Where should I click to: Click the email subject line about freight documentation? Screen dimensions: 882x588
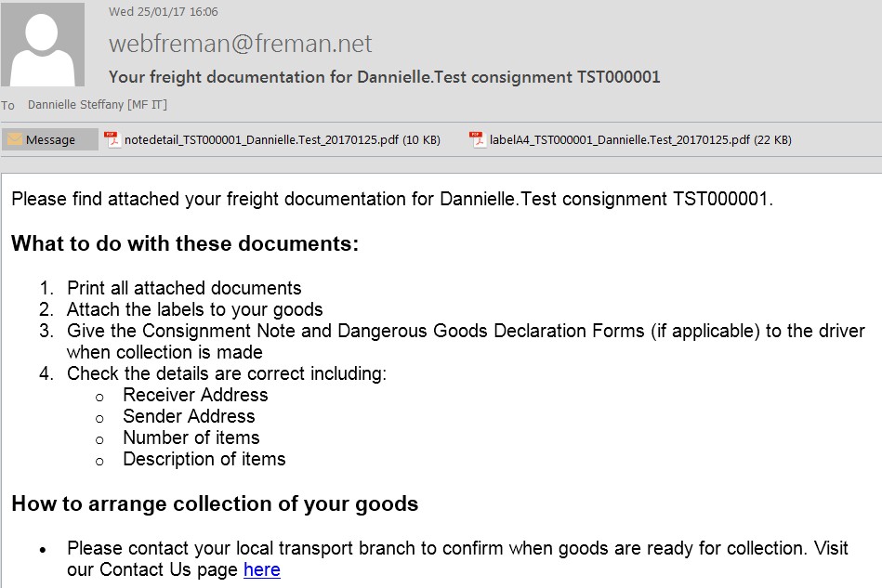pyautogui.click(x=384, y=76)
